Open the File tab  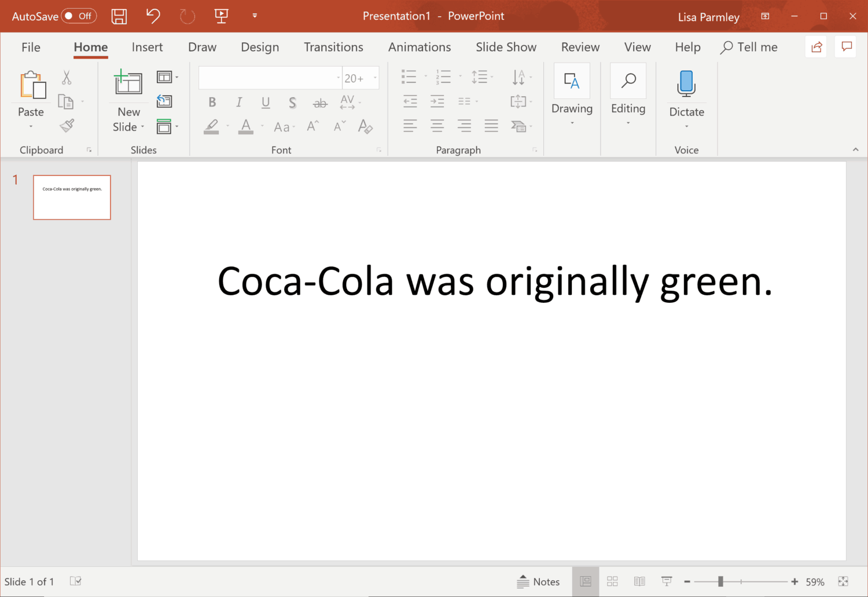(31, 47)
